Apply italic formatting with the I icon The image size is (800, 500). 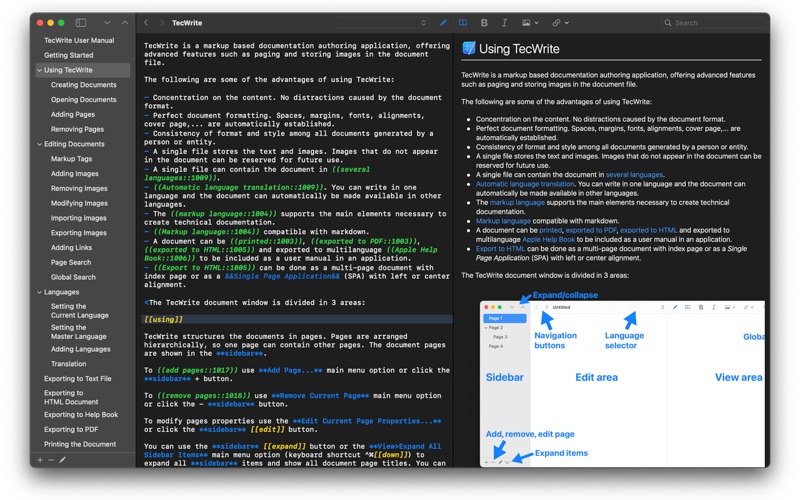point(504,22)
